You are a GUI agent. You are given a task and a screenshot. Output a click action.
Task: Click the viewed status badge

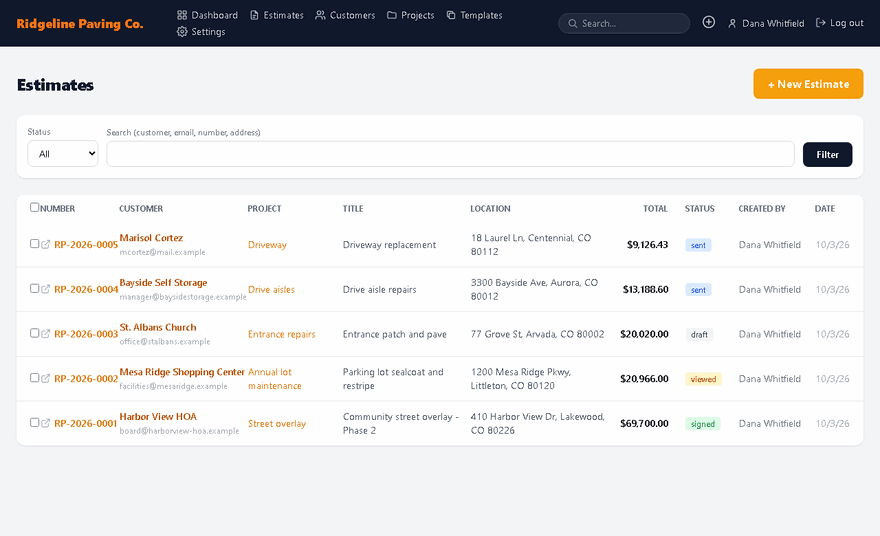click(x=703, y=379)
